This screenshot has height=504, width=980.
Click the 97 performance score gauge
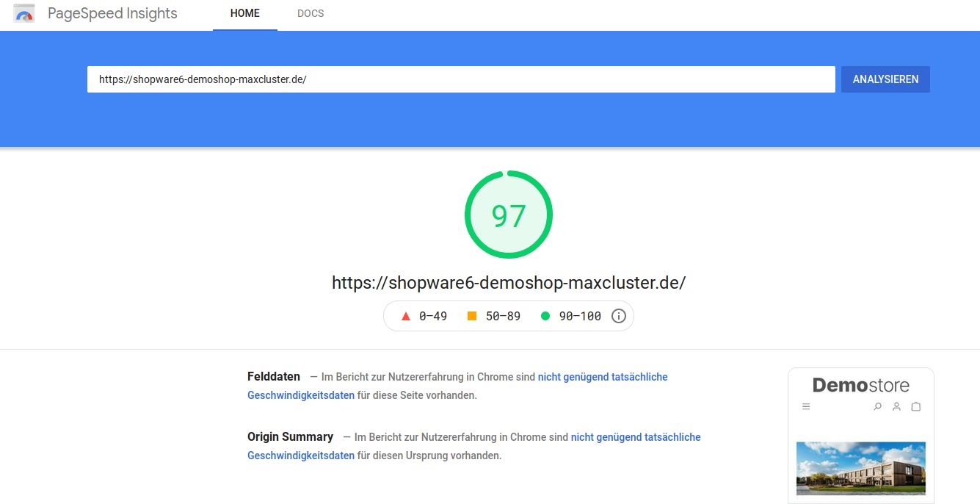coord(508,215)
